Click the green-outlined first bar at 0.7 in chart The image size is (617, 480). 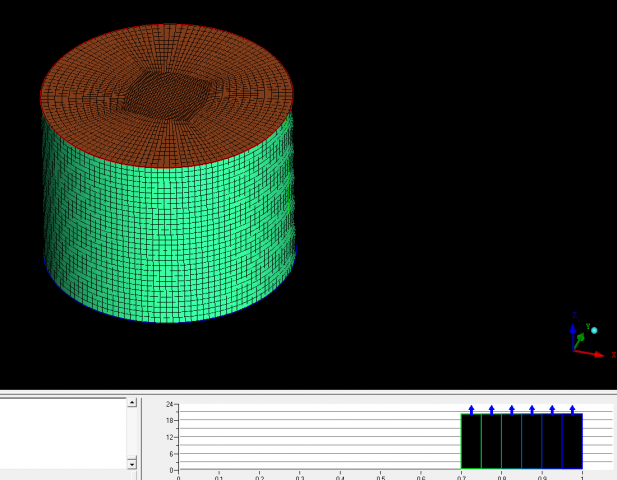pyautogui.click(x=471, y=442)
